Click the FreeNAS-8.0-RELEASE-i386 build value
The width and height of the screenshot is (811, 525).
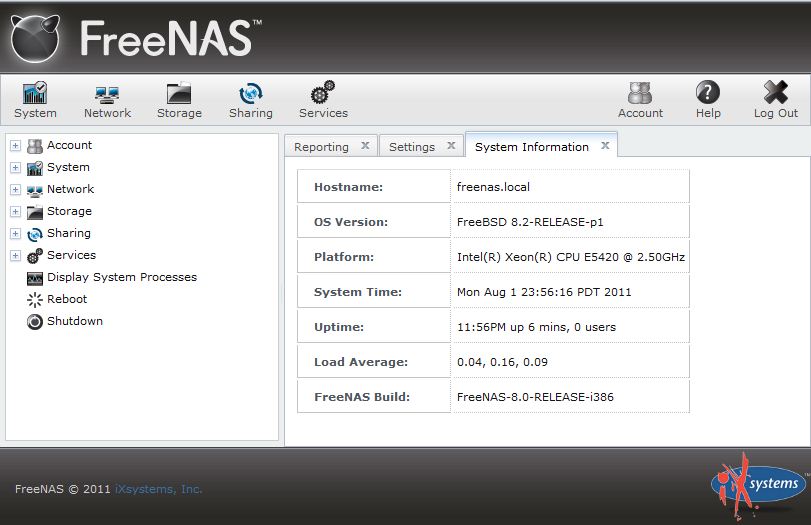pyautogui.click(x=535, y=397)
